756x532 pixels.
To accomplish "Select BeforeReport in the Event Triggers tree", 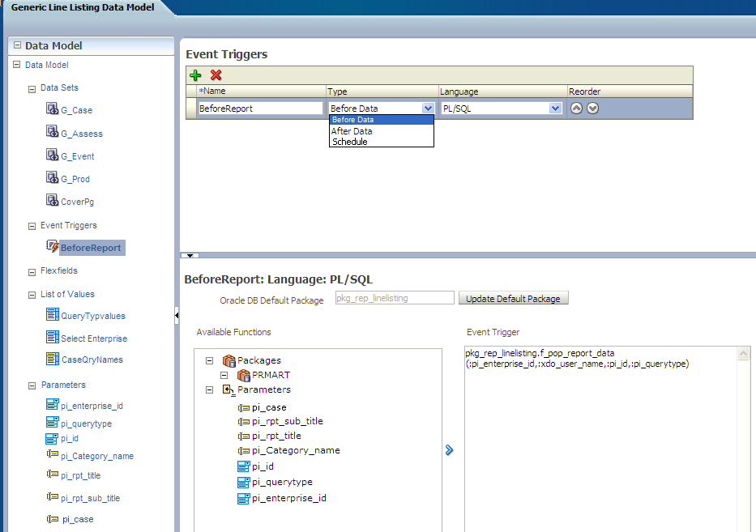I will 91,248.
